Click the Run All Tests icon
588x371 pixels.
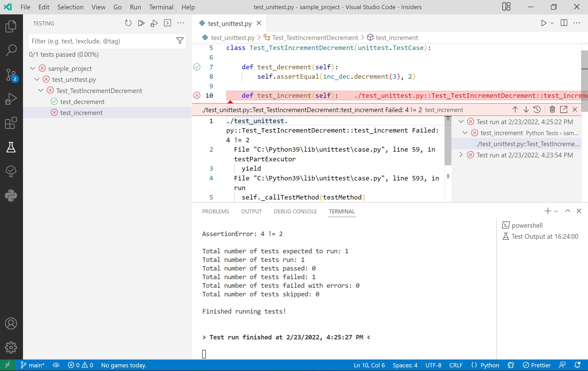coord(141,23)
